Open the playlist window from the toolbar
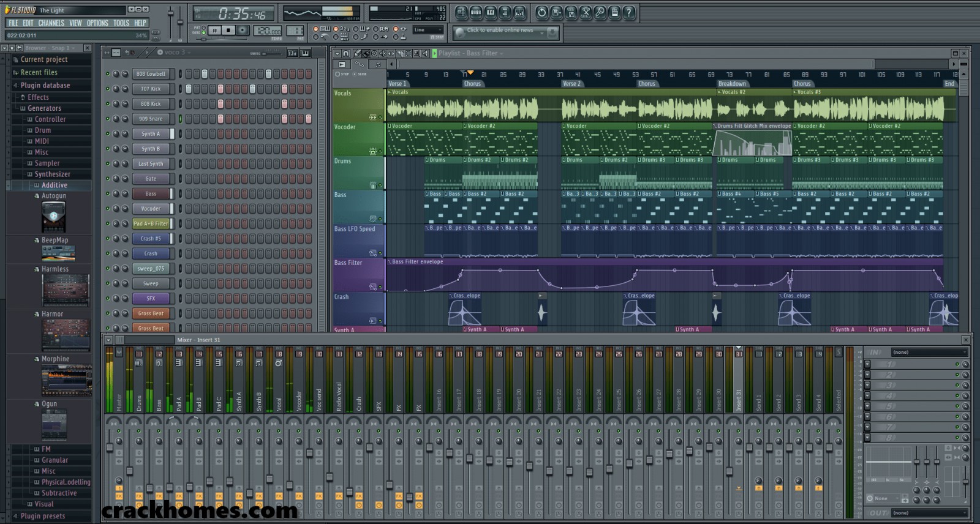 (x=461, y=12)
